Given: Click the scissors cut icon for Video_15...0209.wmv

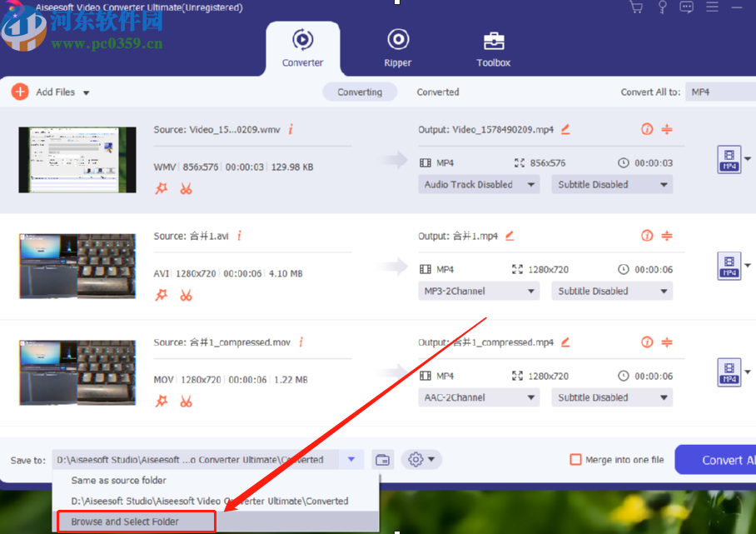Looking at the screenshot, I should pyautogui.click(x=186, y=189).
